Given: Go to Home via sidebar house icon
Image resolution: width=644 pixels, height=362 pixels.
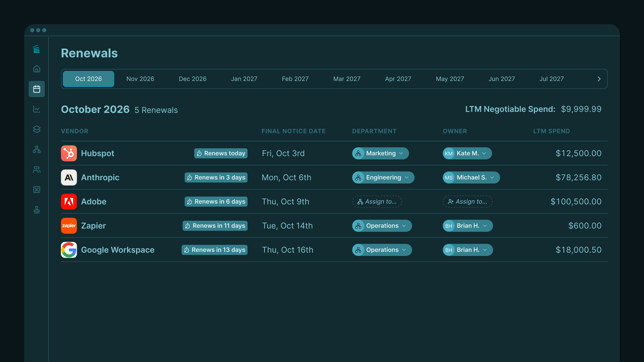Looking at the screenshot, I should [x=37, y=69].
